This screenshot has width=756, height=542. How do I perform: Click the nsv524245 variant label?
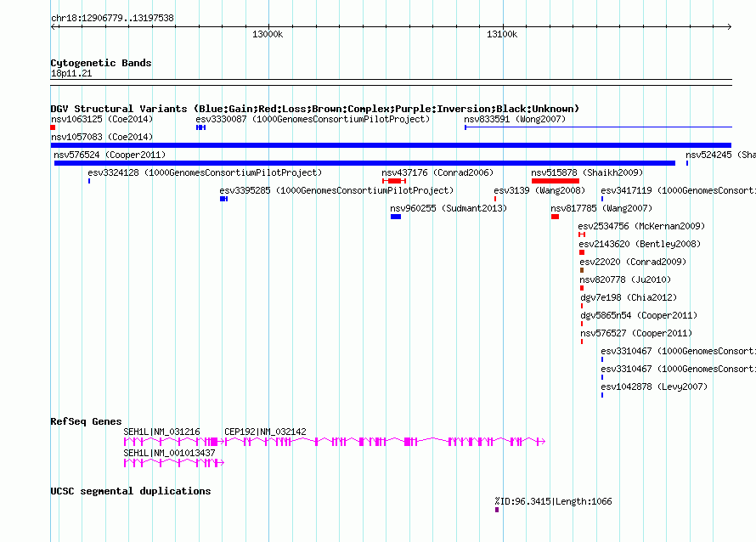coord(721,155)
